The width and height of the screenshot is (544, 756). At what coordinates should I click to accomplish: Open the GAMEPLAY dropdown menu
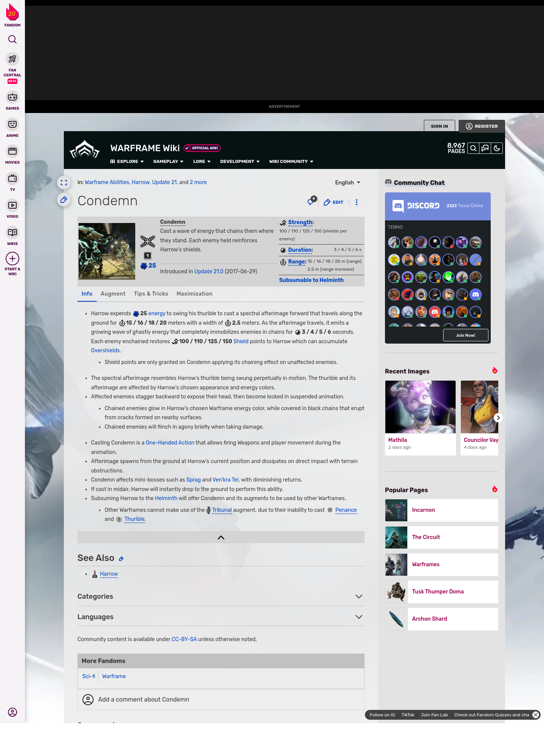click(x=168, y=161)
